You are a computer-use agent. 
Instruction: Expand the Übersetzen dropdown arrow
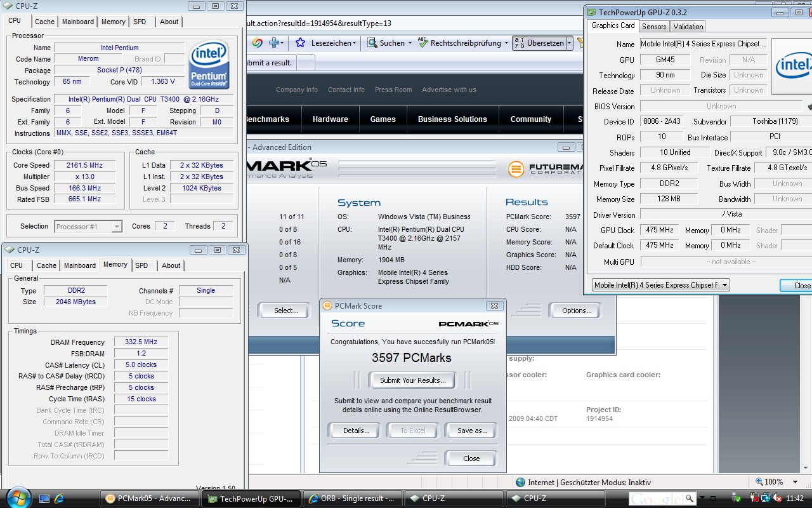pyautogui.click(x=570, y=43)
